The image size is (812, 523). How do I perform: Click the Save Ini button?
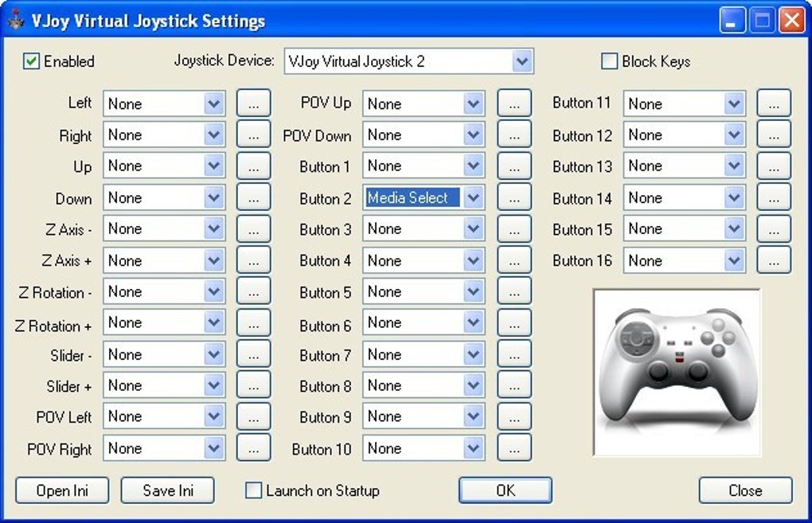[x=168, y=490]
